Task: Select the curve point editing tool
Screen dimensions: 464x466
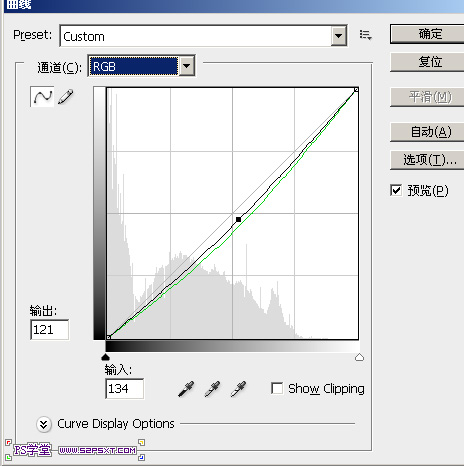Action: click(x=42, y=97)
